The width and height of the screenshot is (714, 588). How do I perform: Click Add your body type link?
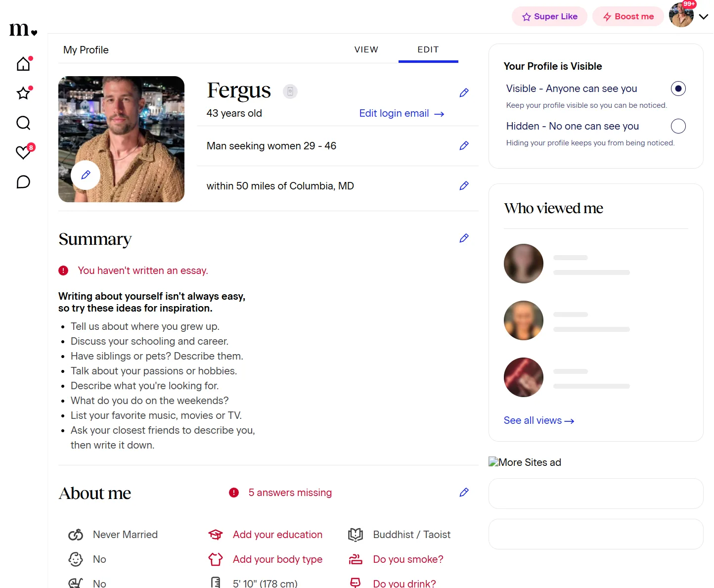[x=277, y=559]
